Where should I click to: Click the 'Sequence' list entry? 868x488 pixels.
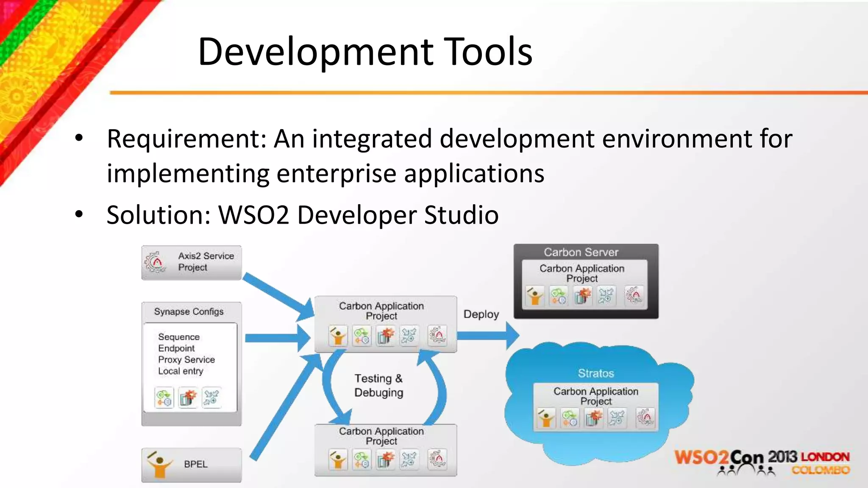(x=179, y=337)
